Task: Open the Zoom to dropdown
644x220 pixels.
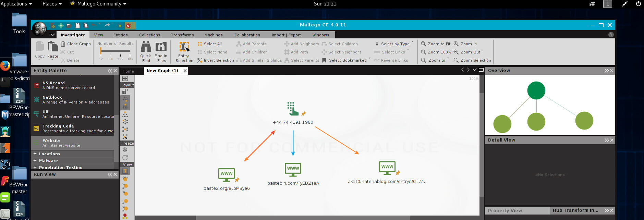Action: click(x=448, y=59)
